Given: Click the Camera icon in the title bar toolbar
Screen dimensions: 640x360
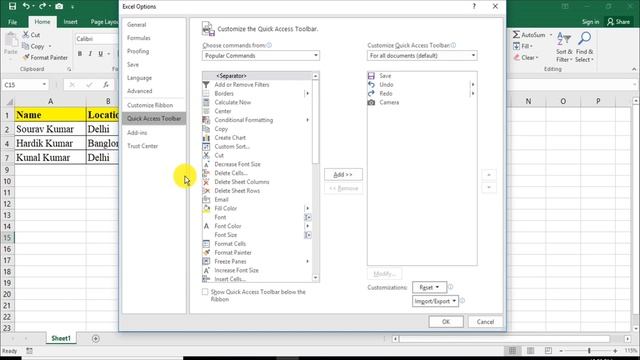Looking at the screenshot, I should [x=59, y=6].
